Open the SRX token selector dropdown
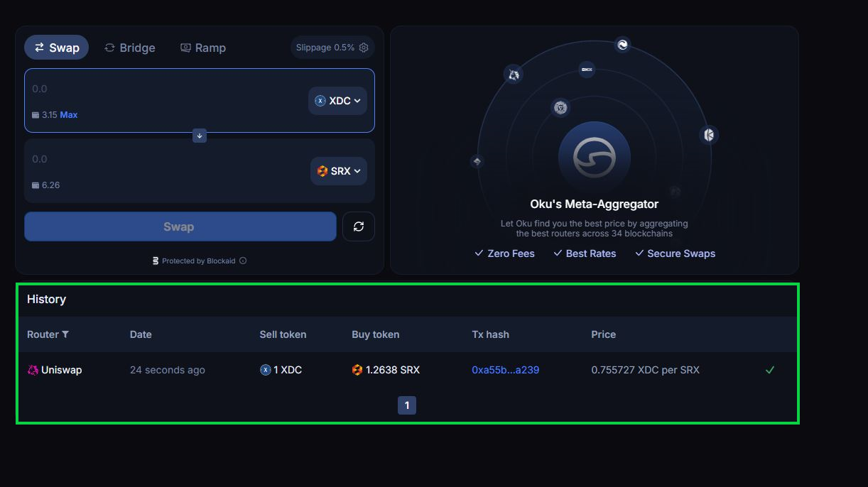This screenshot has width=868, height=487. [340, 171]
